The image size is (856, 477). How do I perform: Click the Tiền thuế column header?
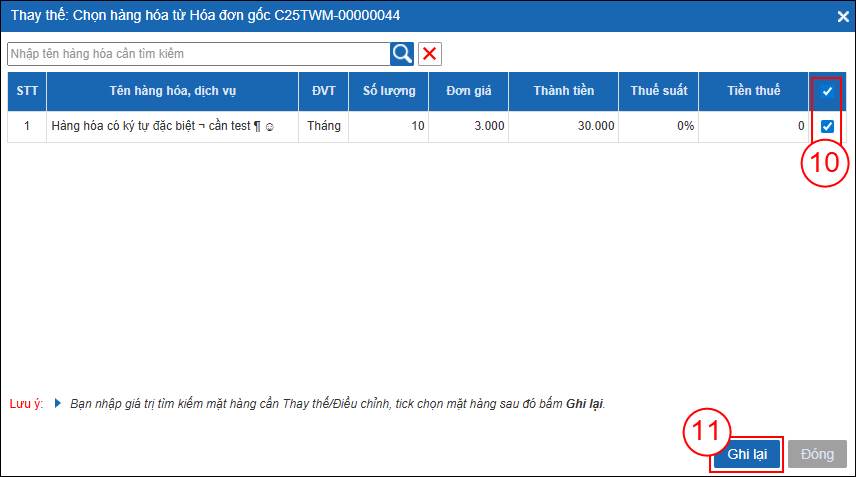[753, 91]
